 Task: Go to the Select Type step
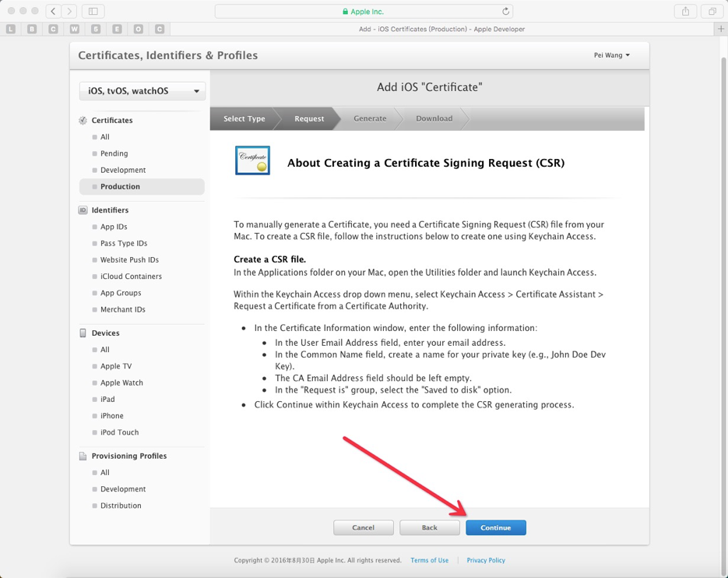click(x=244, y=118)
